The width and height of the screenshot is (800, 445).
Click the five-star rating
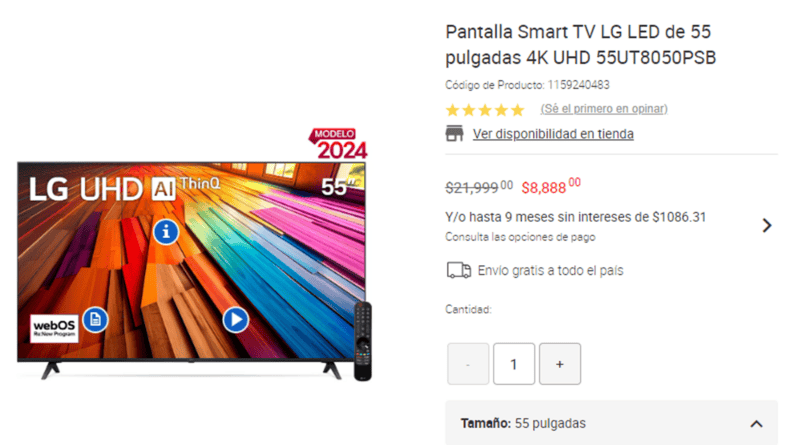[485, 110]
